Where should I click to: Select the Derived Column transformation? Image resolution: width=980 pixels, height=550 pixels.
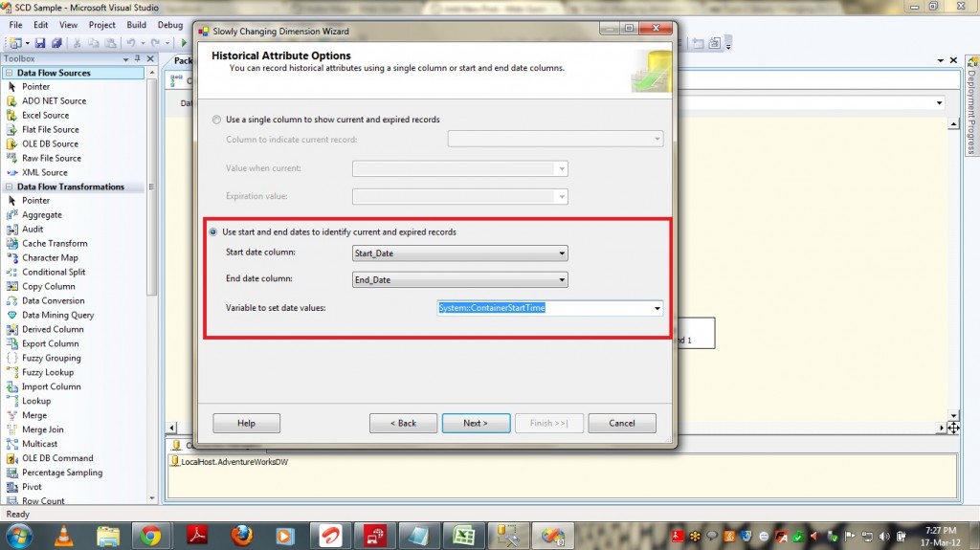53,329
